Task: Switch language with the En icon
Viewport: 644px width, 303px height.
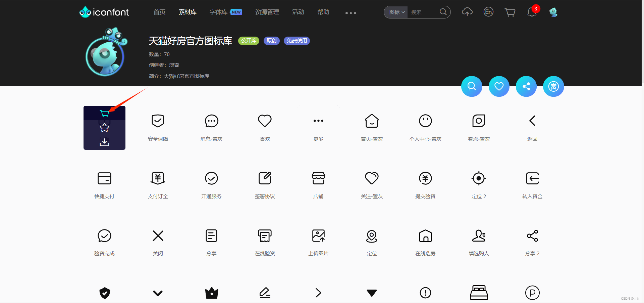Action: click(x=488, y=12)
